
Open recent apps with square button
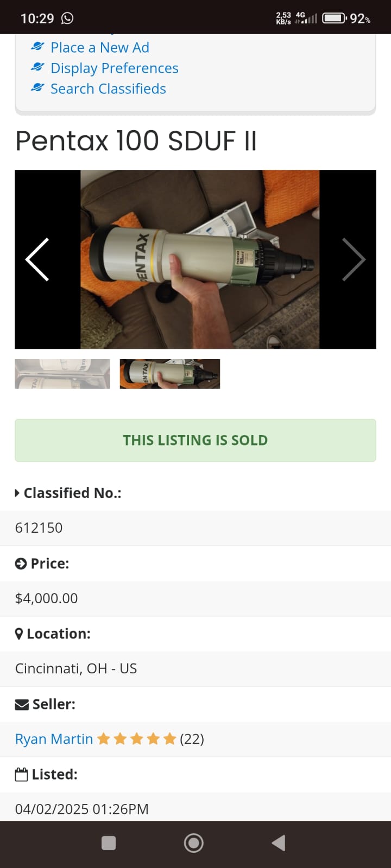pos(109,843)
